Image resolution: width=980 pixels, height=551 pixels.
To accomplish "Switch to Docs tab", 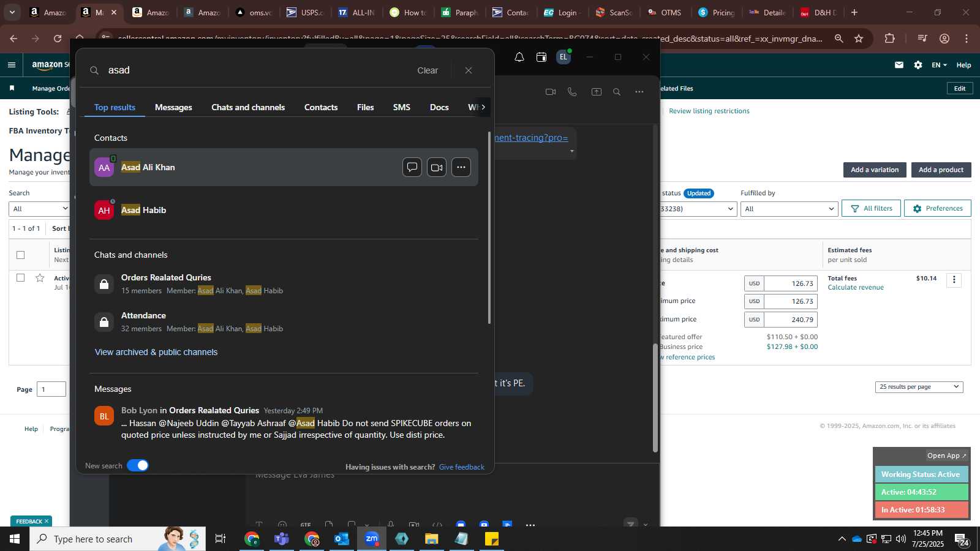I will (x=439, y=107).
